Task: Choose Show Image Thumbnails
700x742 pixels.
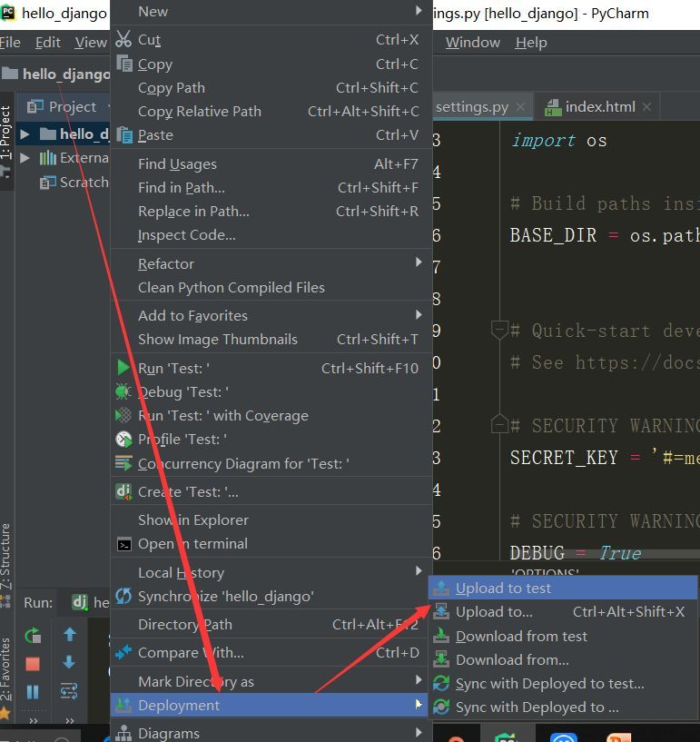Action: 271,340
